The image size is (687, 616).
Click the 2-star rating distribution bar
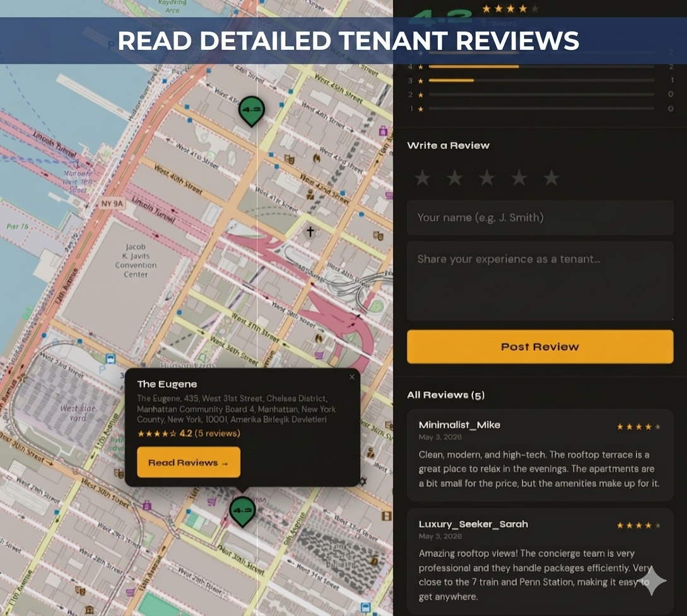click(541, 94)
